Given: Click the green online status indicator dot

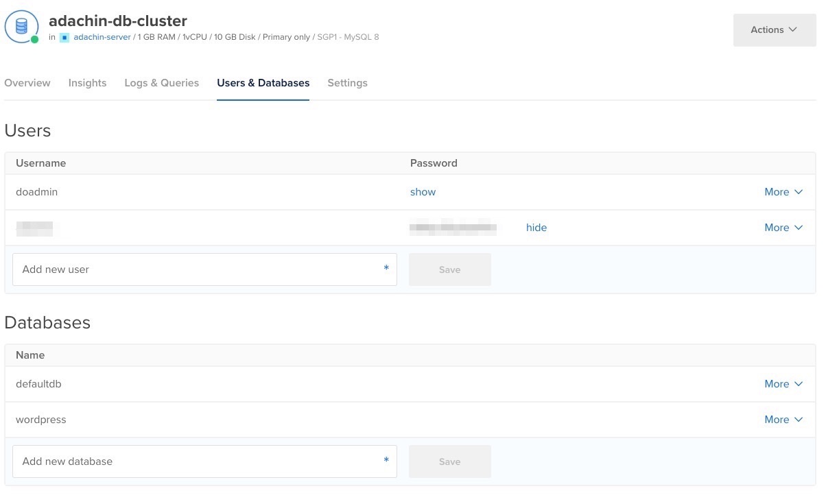Looking at the screenshot, I should click(34, 40).
